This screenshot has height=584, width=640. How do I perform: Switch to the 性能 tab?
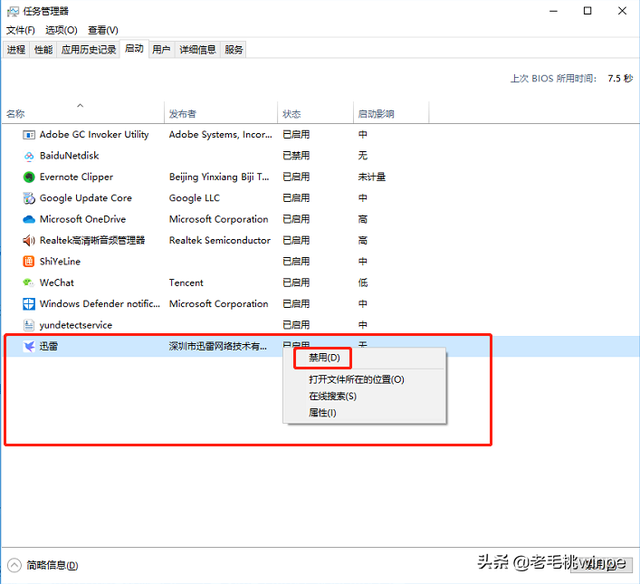[x=43, y=50]
